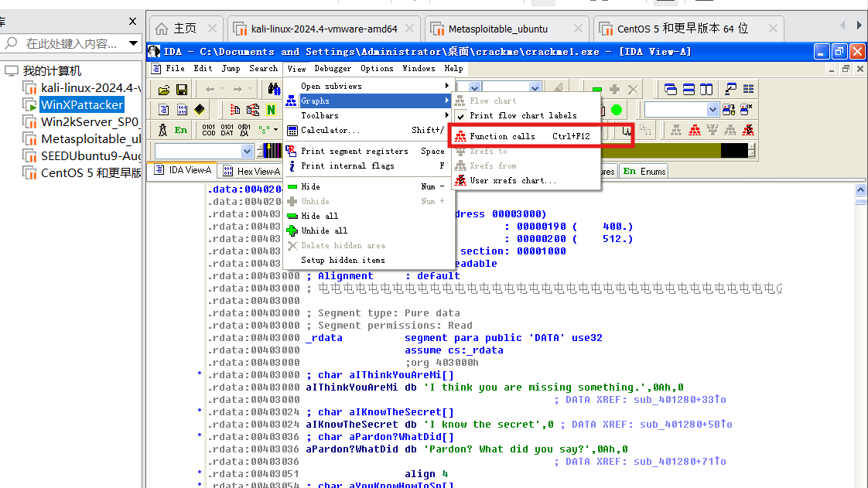Click the cascade windows toolbar icon
Viewport: 868px width, 488px height.
pos(671,89)
